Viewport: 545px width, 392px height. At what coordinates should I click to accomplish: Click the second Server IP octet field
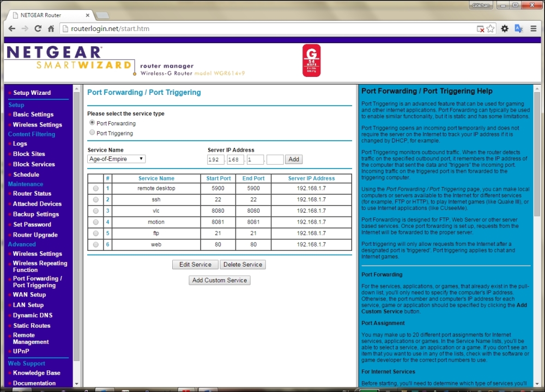[x=235, y=159]
